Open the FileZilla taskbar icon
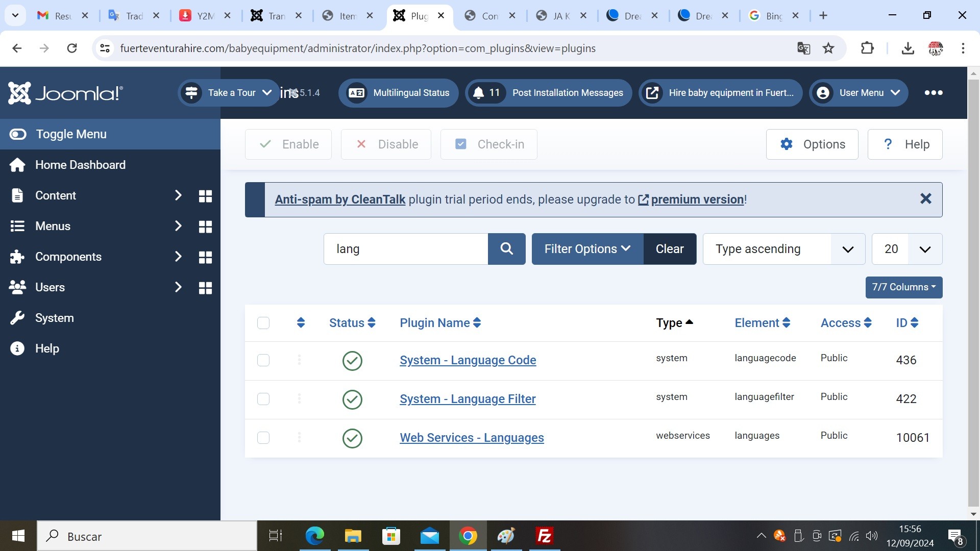980x551 pixels. point(544,536)
